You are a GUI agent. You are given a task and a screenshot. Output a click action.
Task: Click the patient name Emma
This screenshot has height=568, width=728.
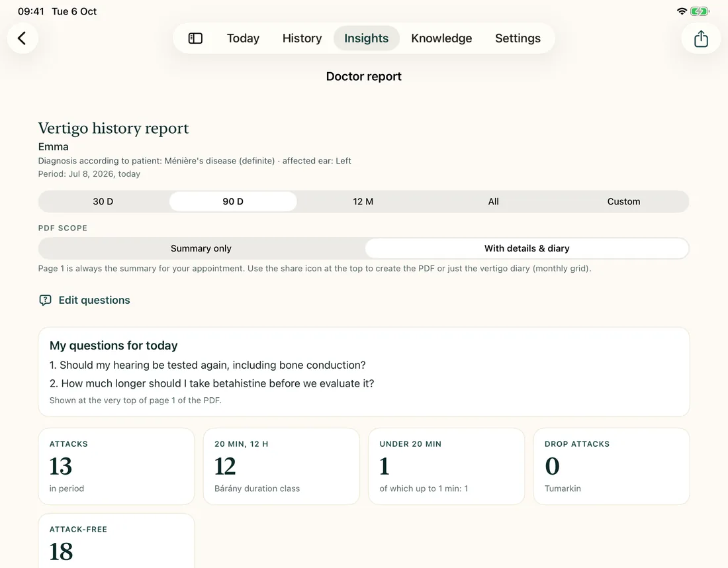pyautogui.click(x=54, y=147)
